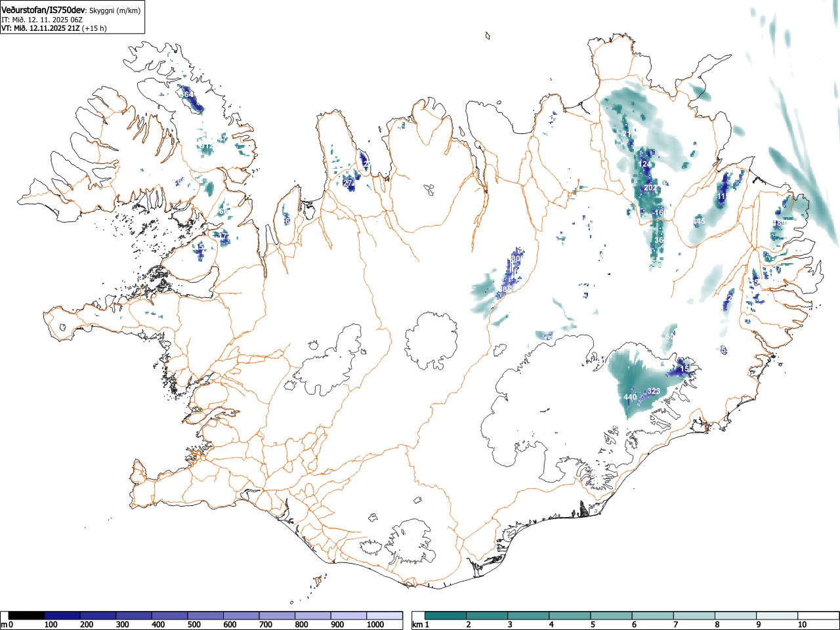Click the 445 visibility value on the map
The image size is (840, 630).
[698, 221]
